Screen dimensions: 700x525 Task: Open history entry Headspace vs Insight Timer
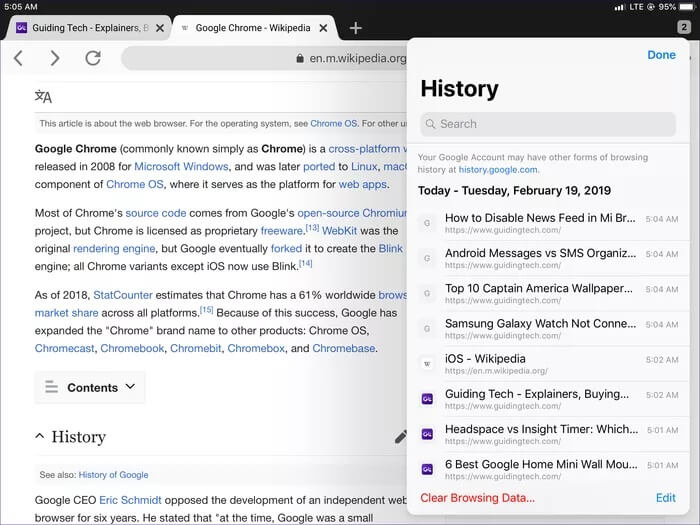[549, 434]
